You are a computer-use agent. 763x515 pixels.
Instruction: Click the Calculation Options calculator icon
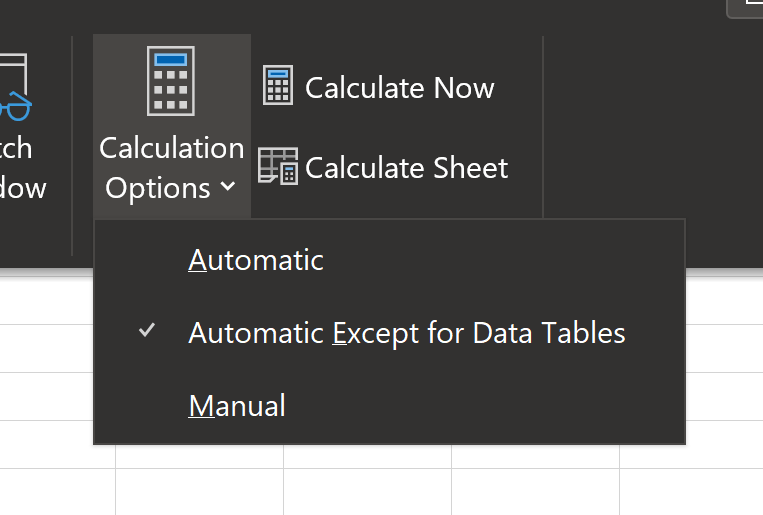point(170,80)
